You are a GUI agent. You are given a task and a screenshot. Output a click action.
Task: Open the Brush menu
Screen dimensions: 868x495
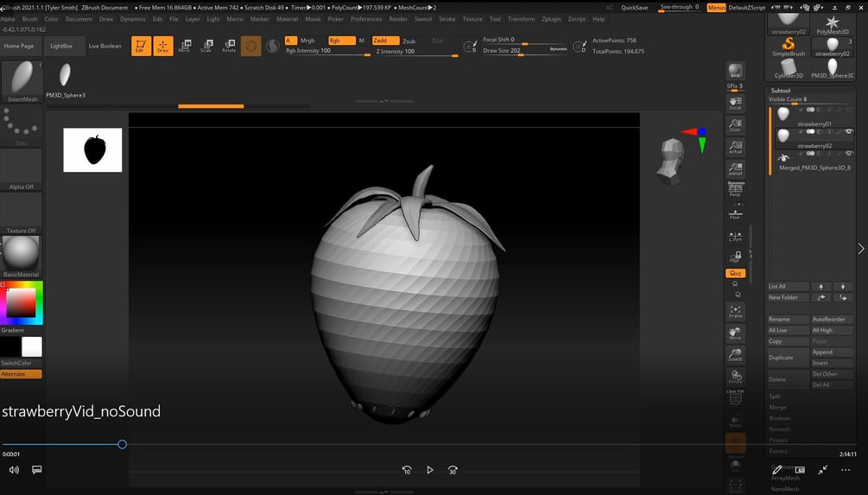[30, 19]
